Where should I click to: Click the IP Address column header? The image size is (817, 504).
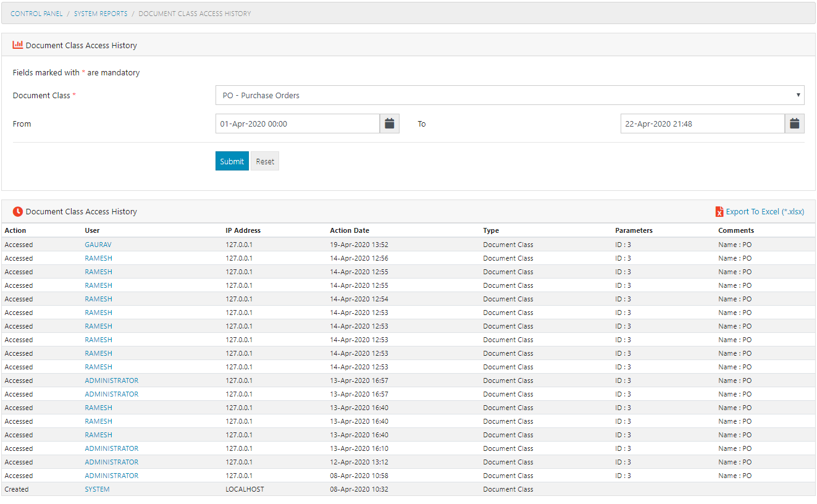[243, 230]
